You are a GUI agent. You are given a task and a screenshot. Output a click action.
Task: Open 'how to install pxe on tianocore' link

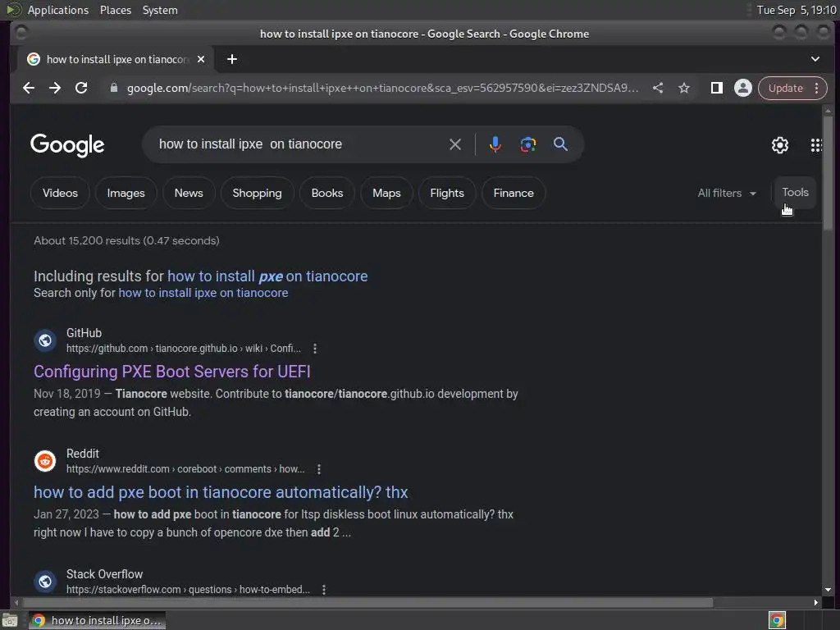(x=267, y=276)
